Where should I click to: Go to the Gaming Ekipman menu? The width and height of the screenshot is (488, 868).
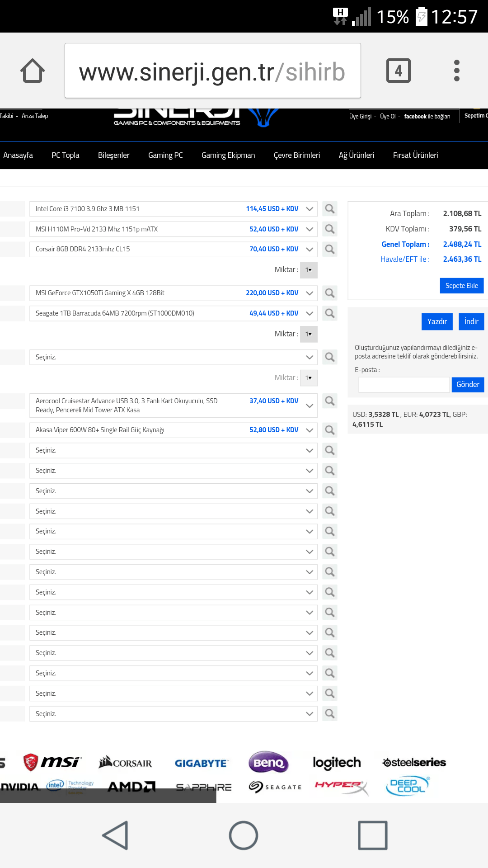point(228,155)
